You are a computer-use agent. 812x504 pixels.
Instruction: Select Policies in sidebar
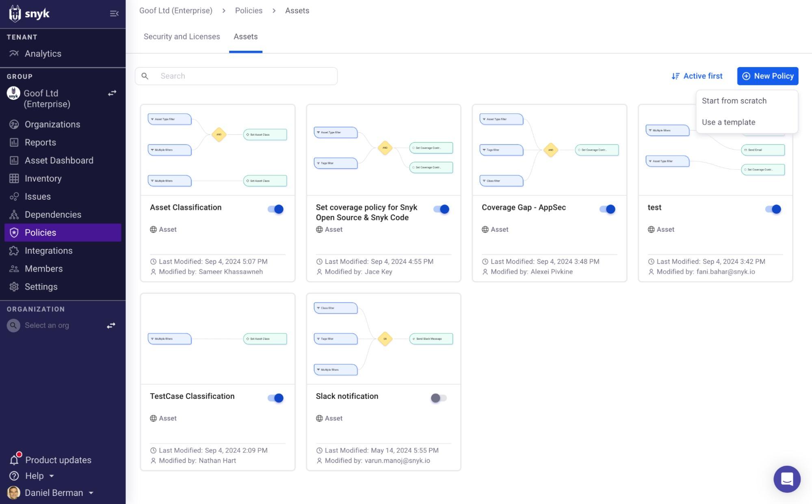click(x=63, y=233)
